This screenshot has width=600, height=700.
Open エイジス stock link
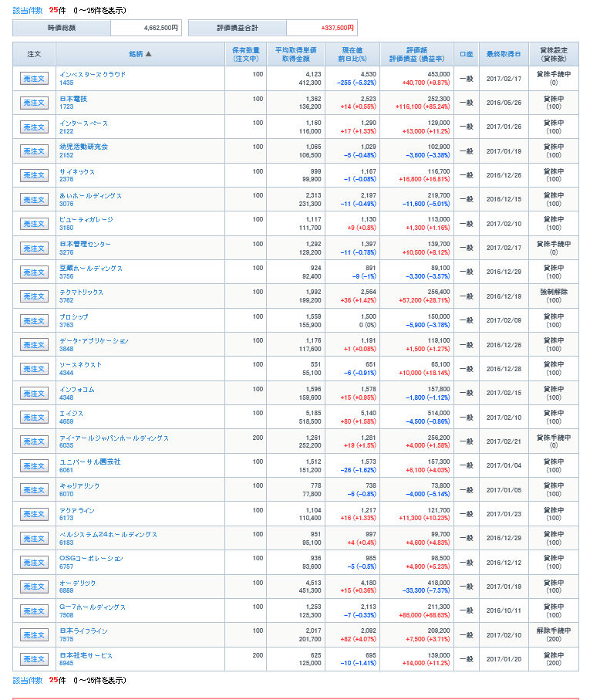click(71, 414)
